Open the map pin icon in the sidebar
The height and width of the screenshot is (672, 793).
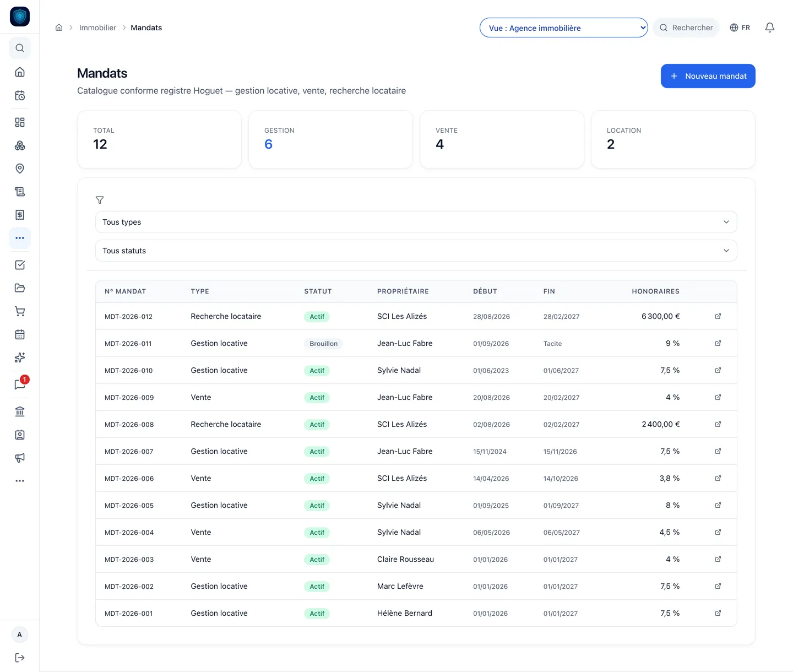[x=20, y=169]
